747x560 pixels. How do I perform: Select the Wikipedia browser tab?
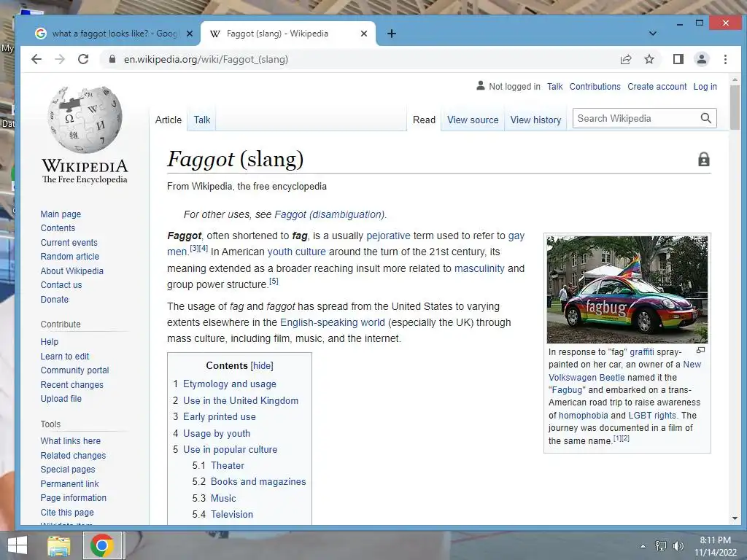tap(287, 34)
